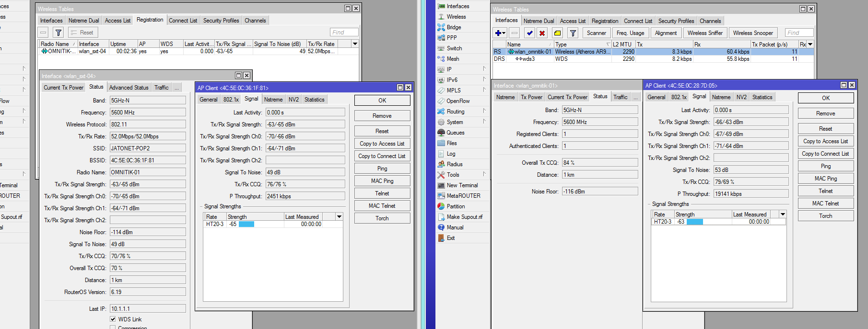
Task: Click the Find field in right Wireless Tables
Action: pos(799,33)
